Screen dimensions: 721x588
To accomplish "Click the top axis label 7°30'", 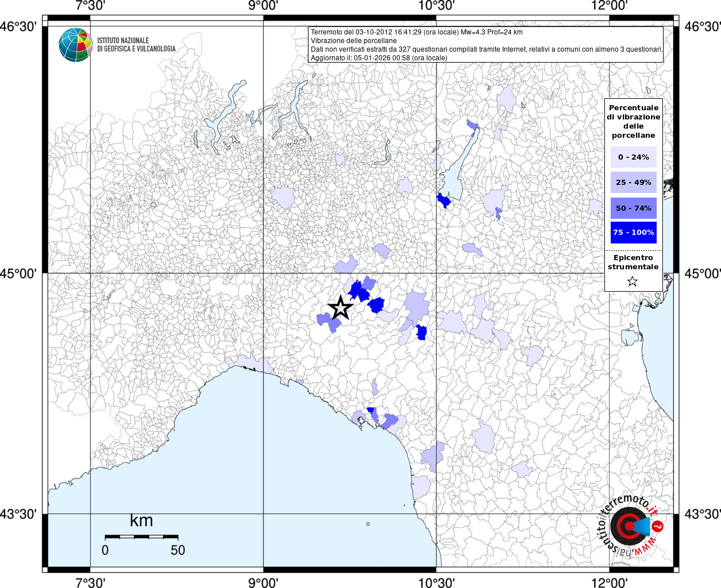I will pyautogui.click(x=90, y=6).
